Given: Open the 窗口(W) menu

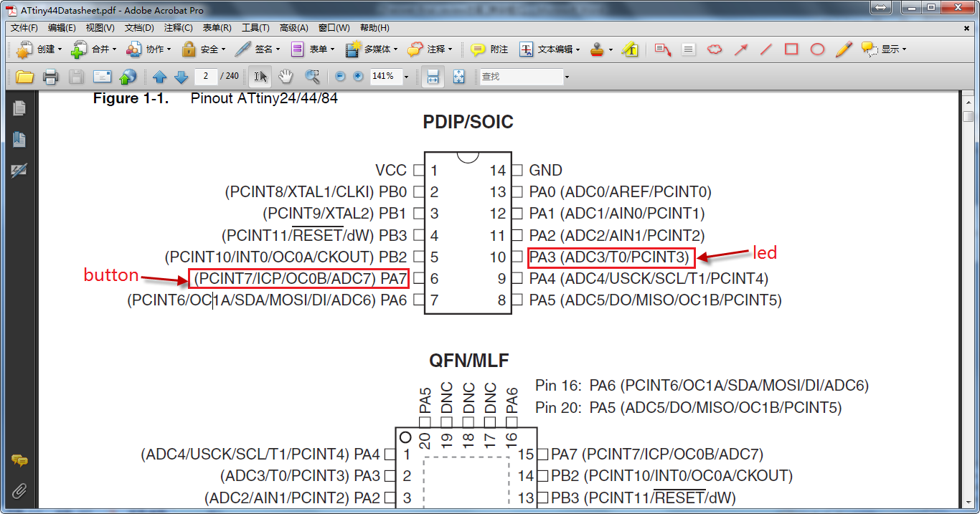Looking at the screenshot, I should pos(334,28).
